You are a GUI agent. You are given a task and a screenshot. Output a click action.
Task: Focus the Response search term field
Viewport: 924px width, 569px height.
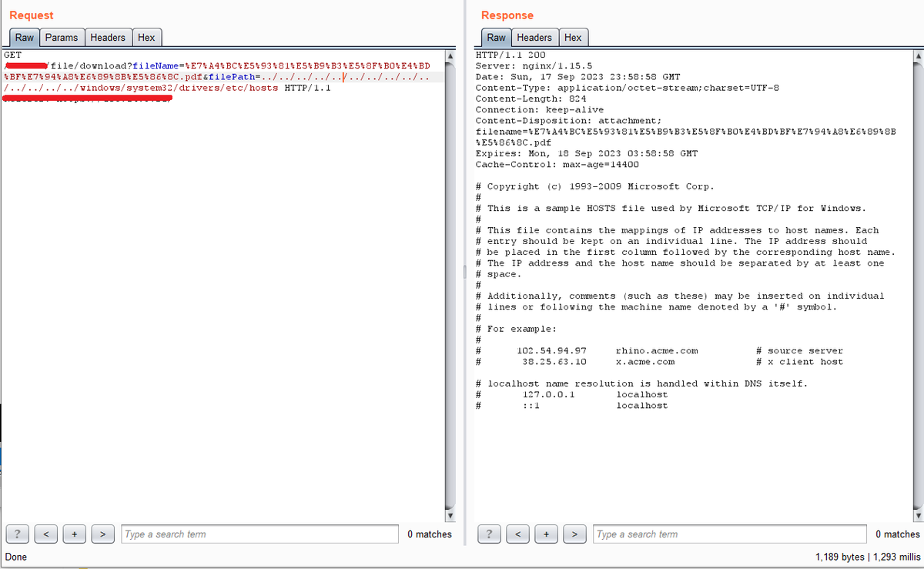[730, 534]
